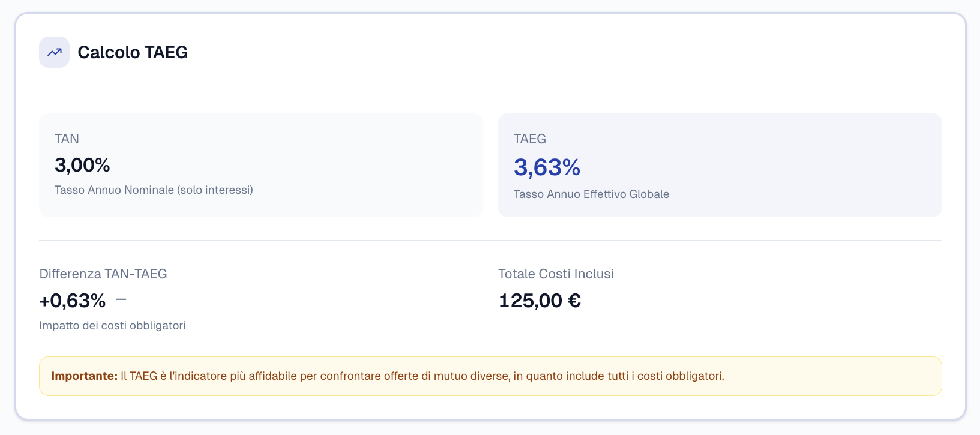The width and height of the screenshot is (980, 435).
Task: Click the Totale Costi Inclusi amount 125,00 €
Action: 539,300
